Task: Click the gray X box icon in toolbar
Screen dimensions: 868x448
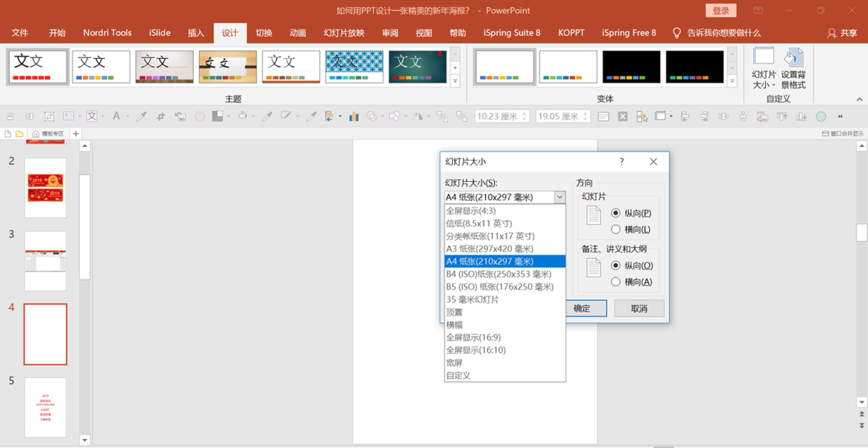Action: [622, 117]
